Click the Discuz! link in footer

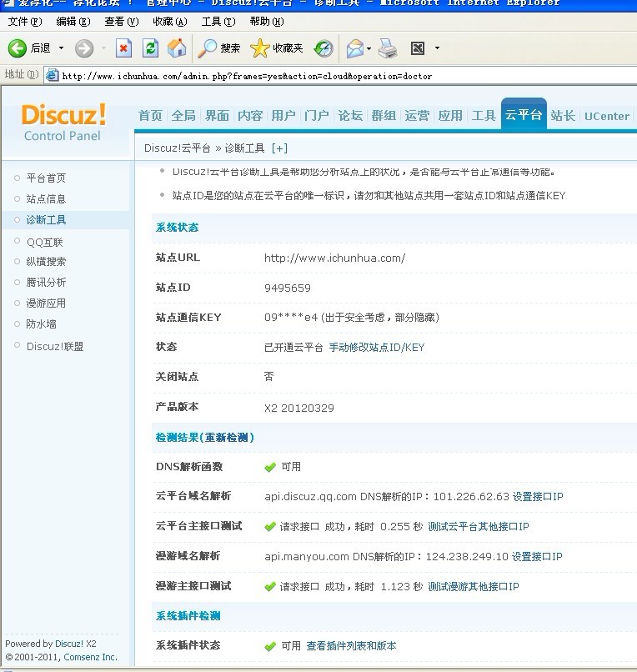pos(69,644)
